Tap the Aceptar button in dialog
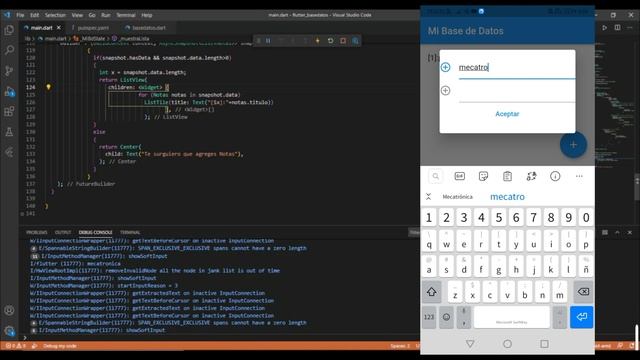 pyautogui.click(x=507, y=114)
